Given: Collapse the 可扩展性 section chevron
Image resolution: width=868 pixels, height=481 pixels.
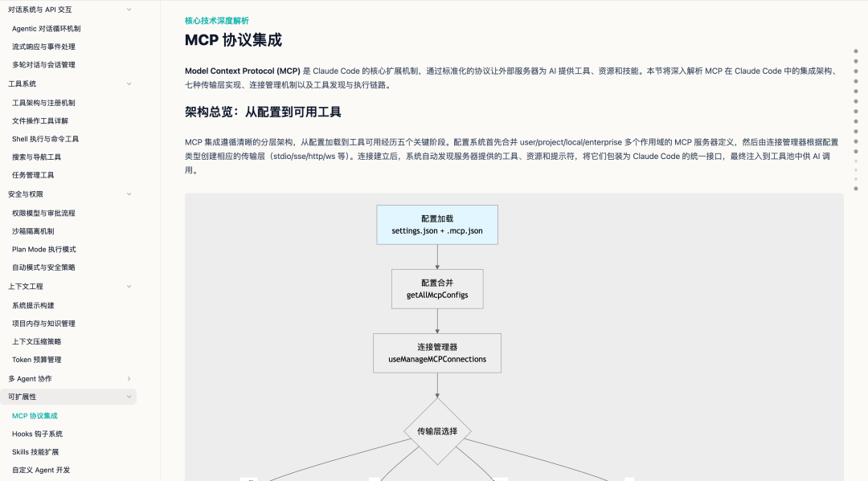Looking at the screenshot, I should pyautogui.click(x=129, y=397).
